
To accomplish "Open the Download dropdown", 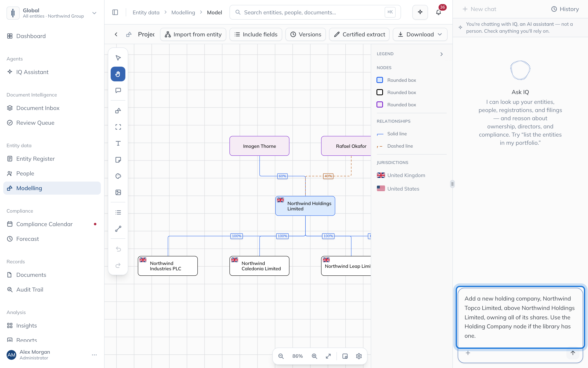I will tap(420, 34).
